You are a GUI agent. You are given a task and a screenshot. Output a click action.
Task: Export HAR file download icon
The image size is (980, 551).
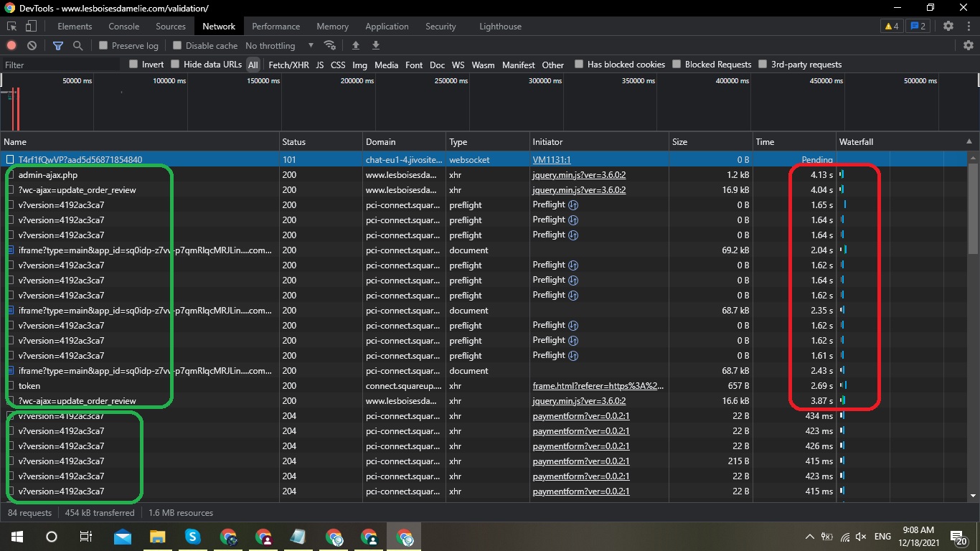(x=376, y=45)
